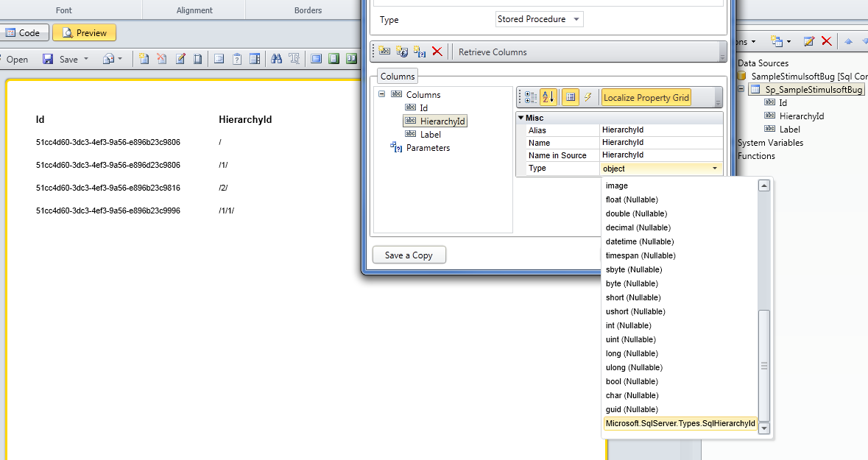Viewport: 868px width, 460px height.
Task: Select continuous page view mode icon
Action: [334, 59]
